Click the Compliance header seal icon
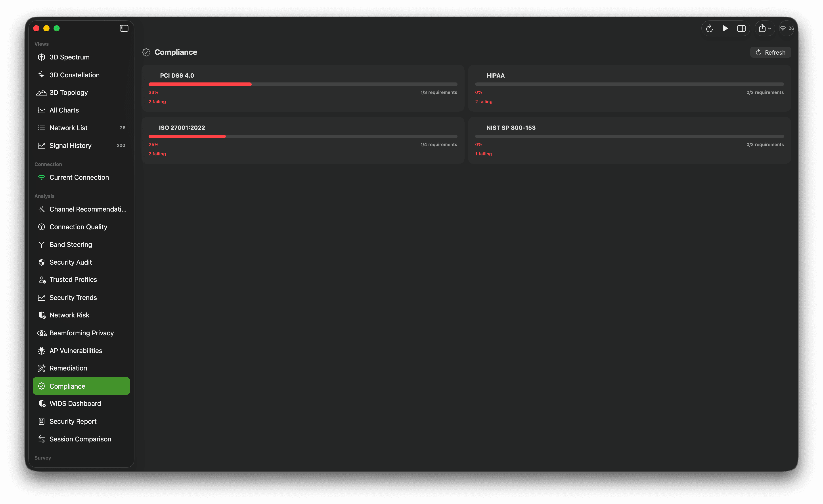The width and height of the screenshot is (823, 504). pos(146,52)
